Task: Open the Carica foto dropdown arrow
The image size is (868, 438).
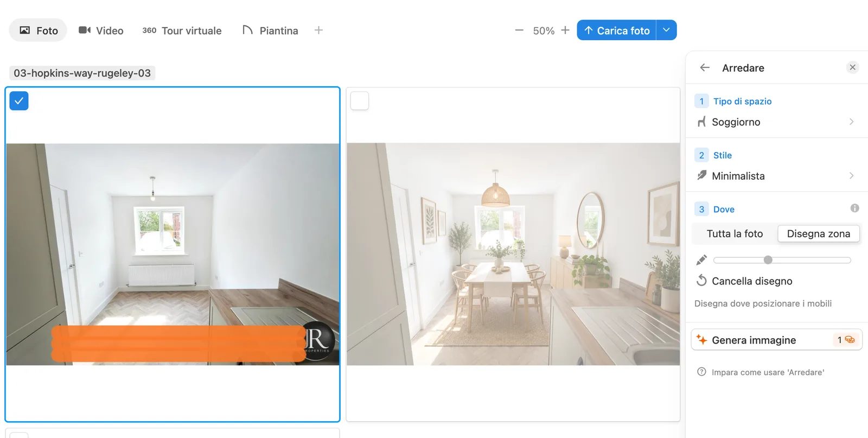Action: [666, 30]
